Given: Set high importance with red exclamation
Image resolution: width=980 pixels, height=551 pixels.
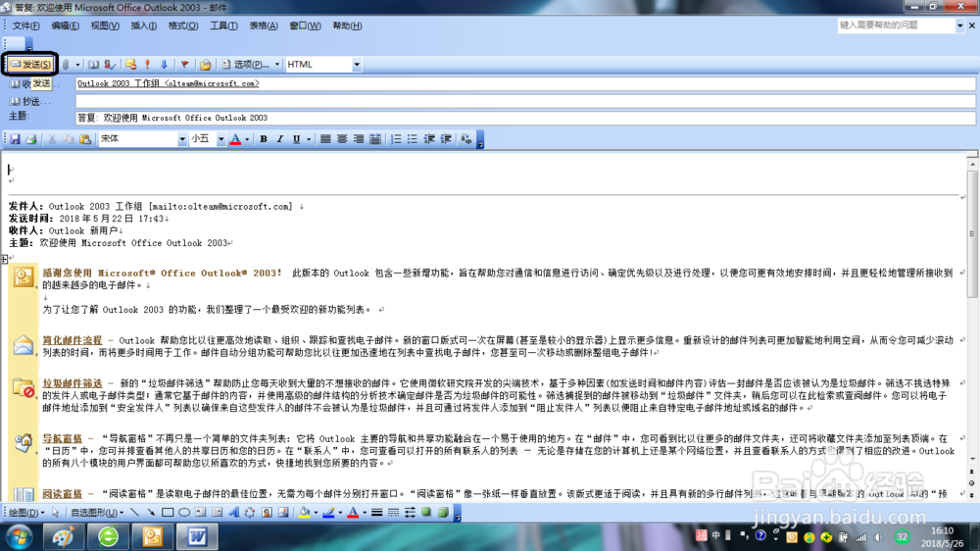Looking at the screenshot, I should (x=148, y=65).
